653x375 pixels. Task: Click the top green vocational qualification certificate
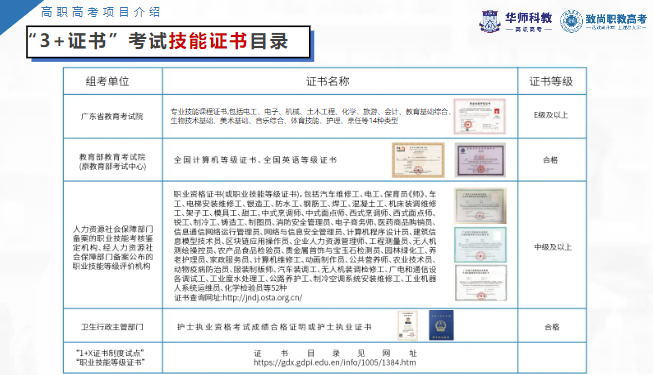pos(480,206)
